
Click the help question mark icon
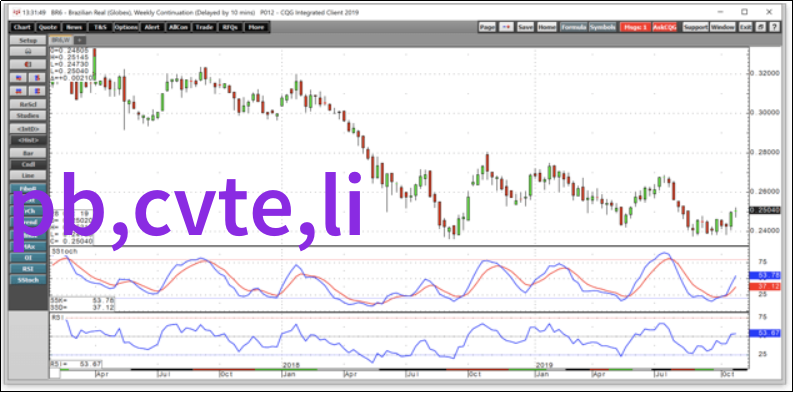[x=774, y=27]
